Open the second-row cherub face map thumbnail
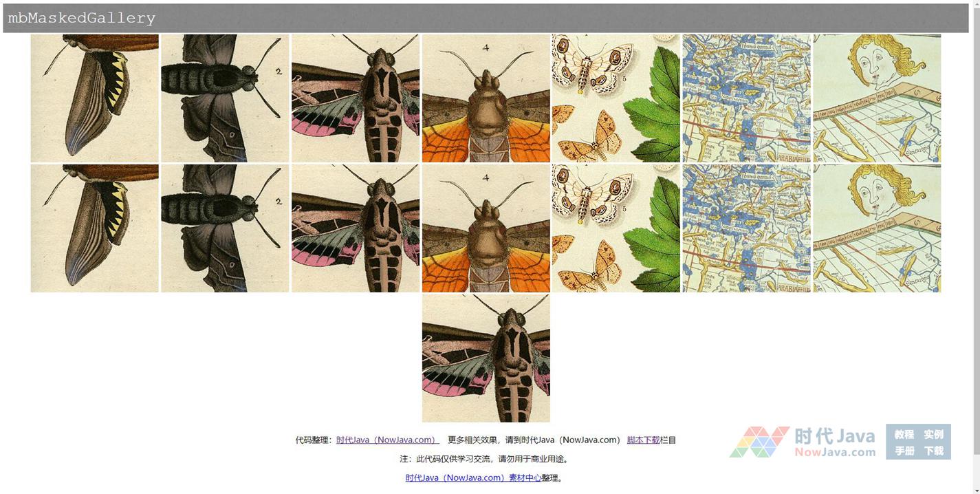The height and width of the screenshot is (494, 980). pos(877,228)
